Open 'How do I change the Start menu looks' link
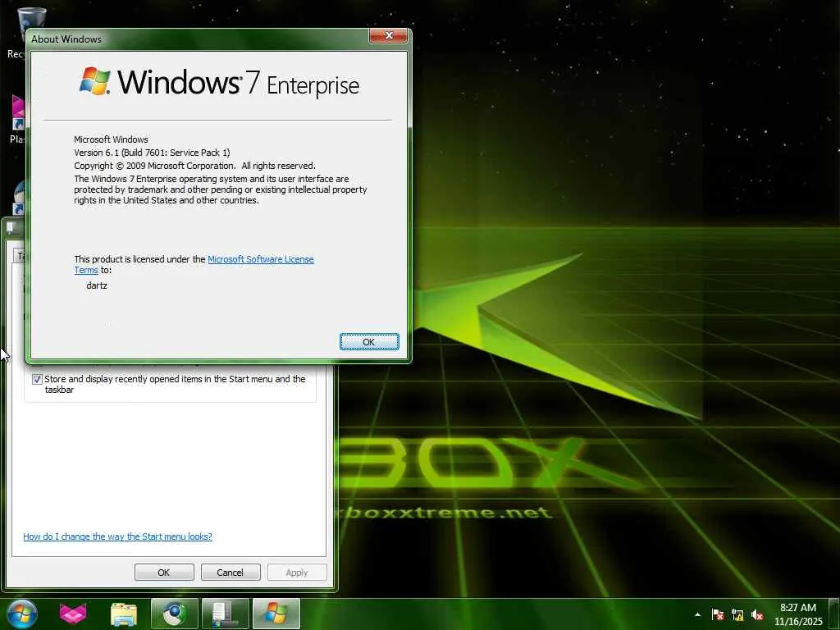This screenshot has width=840, height=630. 118,536
